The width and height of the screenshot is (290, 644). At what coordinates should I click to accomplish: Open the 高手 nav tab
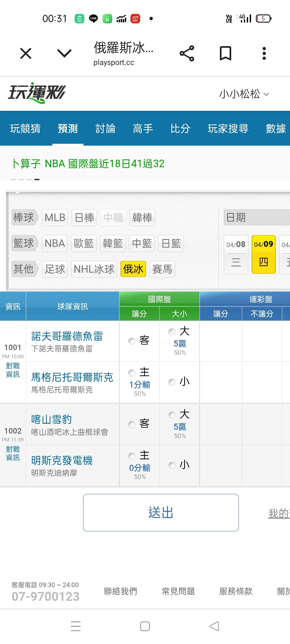point(143,129)
